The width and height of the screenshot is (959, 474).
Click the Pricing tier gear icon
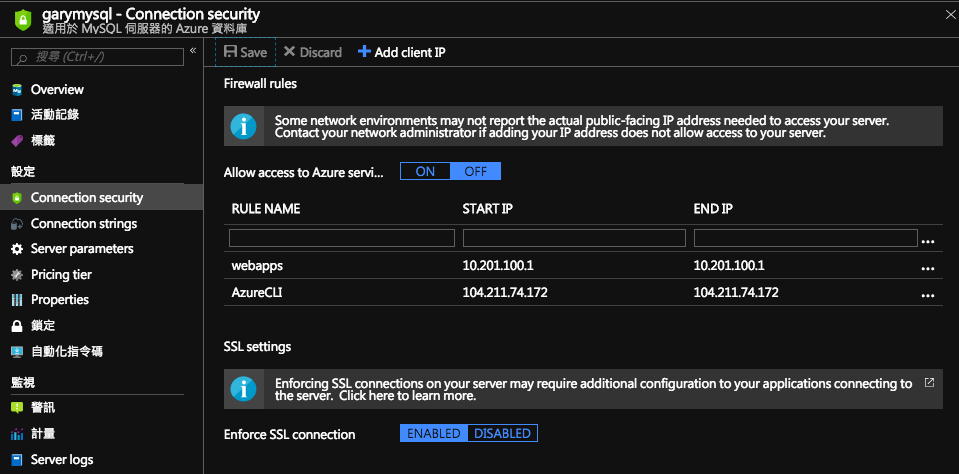pyautogui.click(x=17, y=275)
